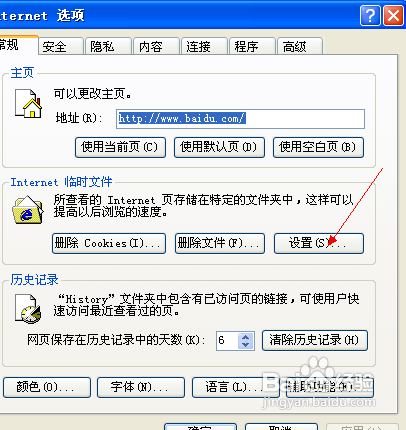Open temporary files 设置 button
Image resolution: width=406 pixels, height=430 pixels.
319,243
